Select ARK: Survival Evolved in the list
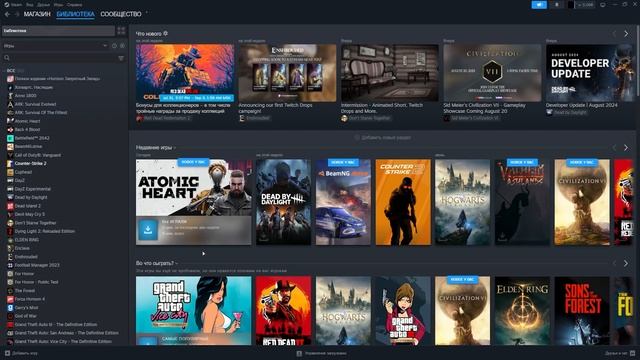Image resolution: width=640 pixels, height=360 pixels. pos(35,104)
